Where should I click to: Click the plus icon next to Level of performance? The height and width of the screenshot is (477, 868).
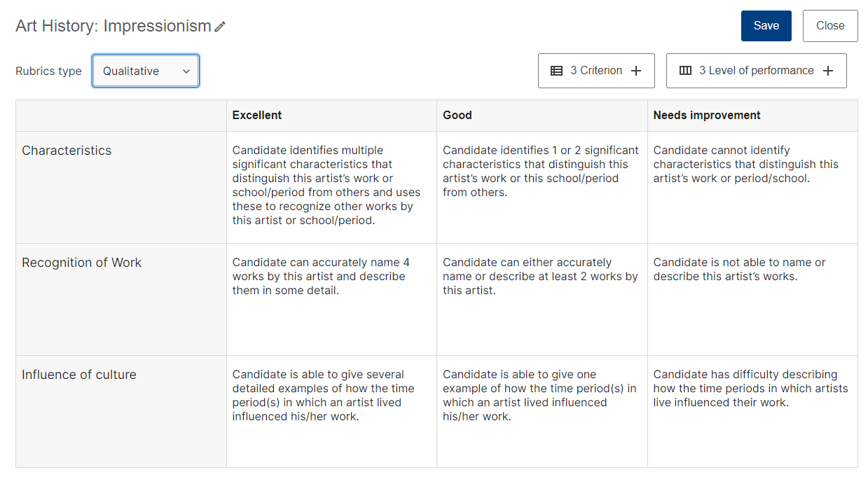828,71
